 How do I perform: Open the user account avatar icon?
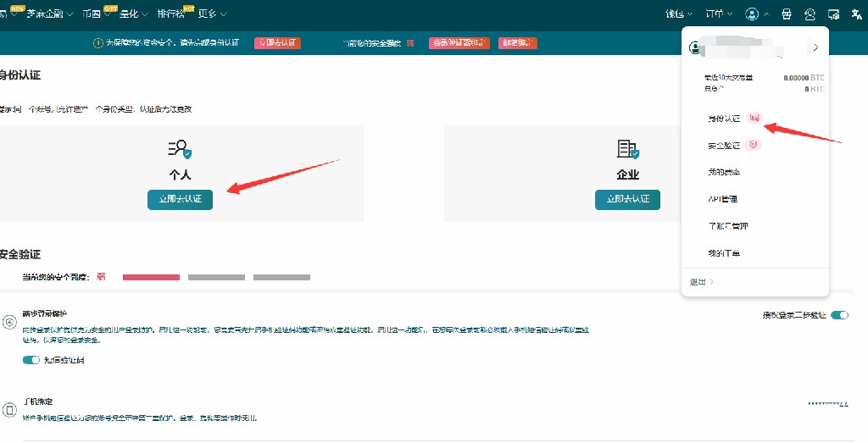752,14
